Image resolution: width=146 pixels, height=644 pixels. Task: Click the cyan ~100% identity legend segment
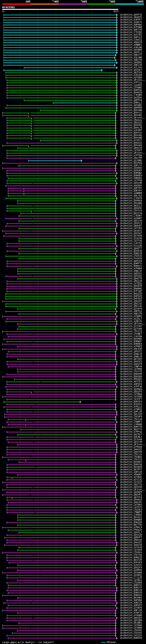click(130, 4)
